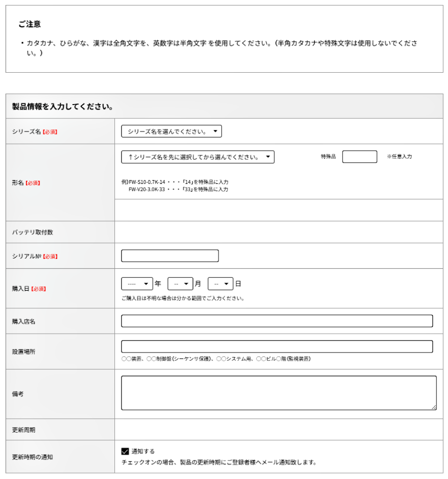
Task: Click the シリアル№ serial number field
Action: pos(170,256)
